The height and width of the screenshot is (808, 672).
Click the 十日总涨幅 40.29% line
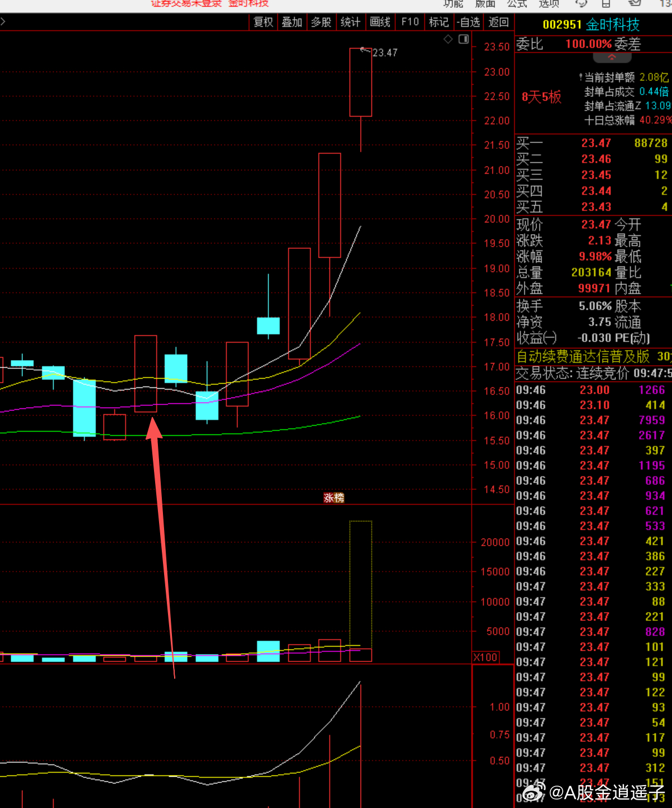pyautogui.click(x=627, y=120)
